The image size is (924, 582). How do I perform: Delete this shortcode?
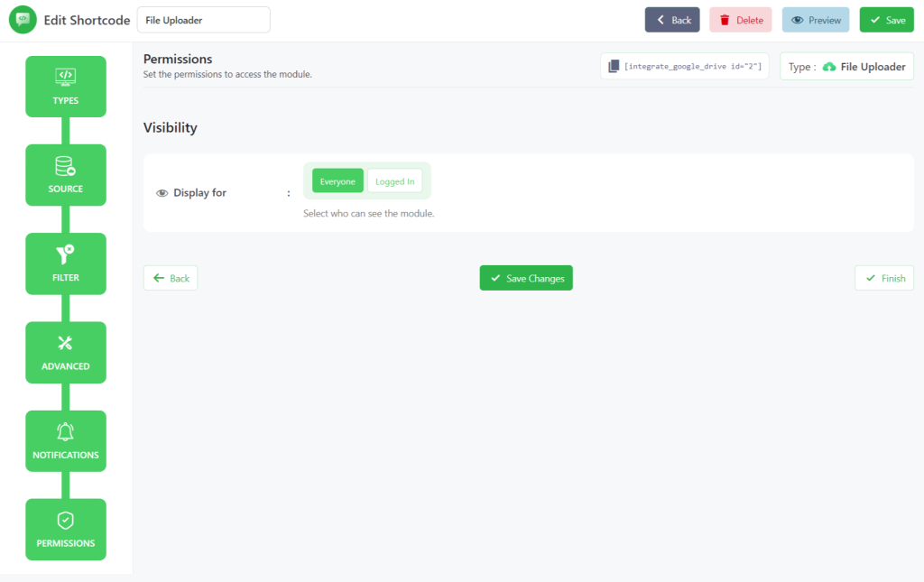[740, 20]
